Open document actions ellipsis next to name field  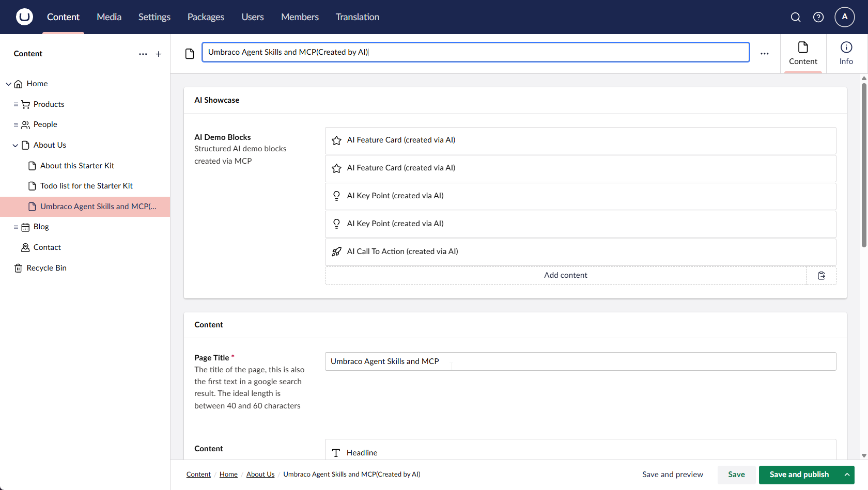point(765,54)
